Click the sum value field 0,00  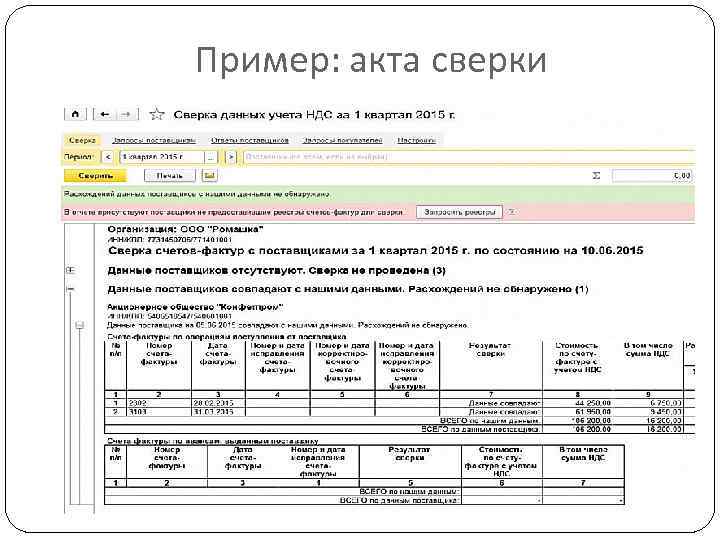[652, 175]
